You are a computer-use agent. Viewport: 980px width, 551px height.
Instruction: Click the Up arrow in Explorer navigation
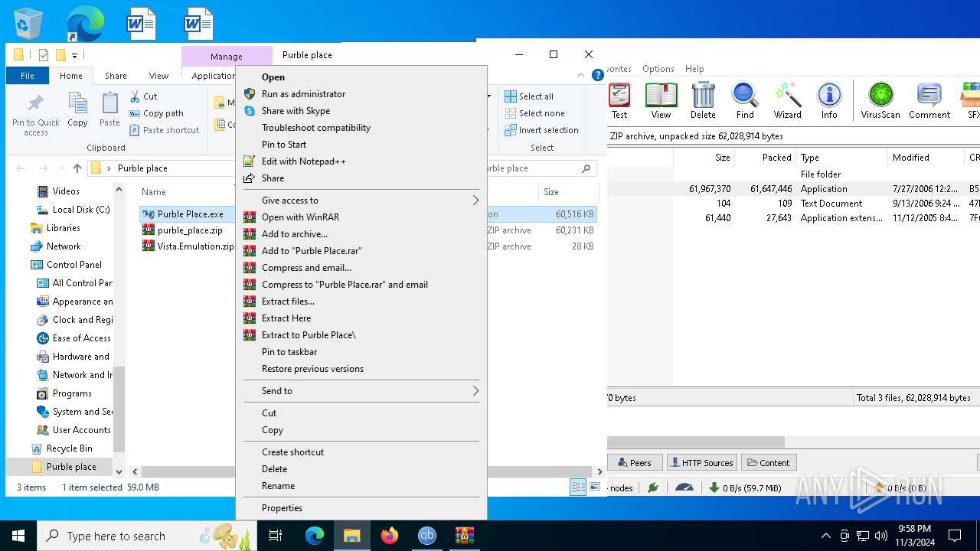(x=77, y=168)
